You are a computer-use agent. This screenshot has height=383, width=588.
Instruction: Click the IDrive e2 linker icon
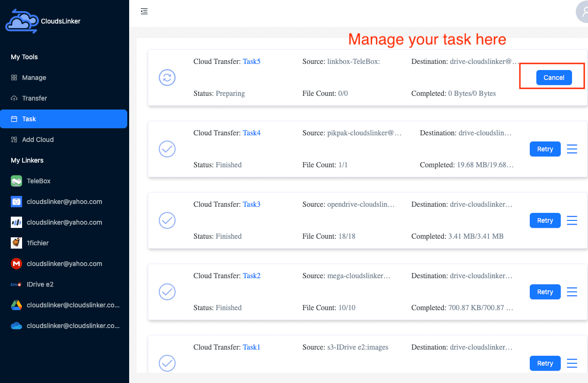(16, 284)
